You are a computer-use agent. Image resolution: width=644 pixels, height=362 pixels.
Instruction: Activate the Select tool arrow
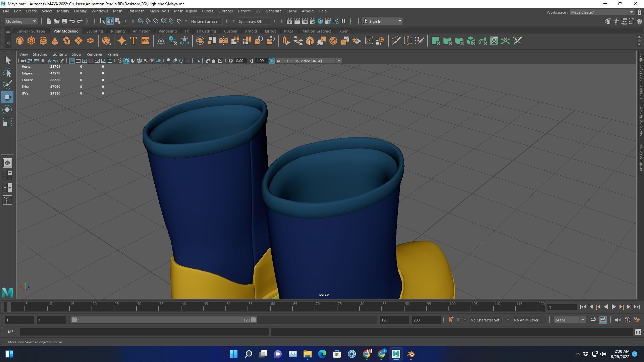7,60
